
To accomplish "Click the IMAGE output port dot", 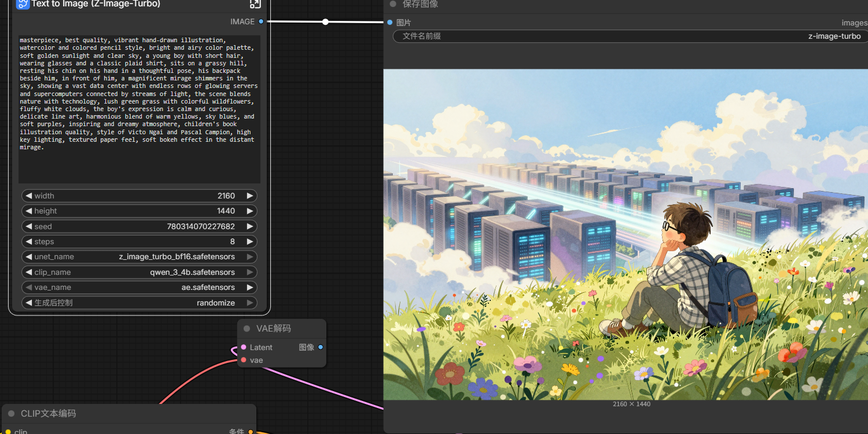I will pos(261,21).
